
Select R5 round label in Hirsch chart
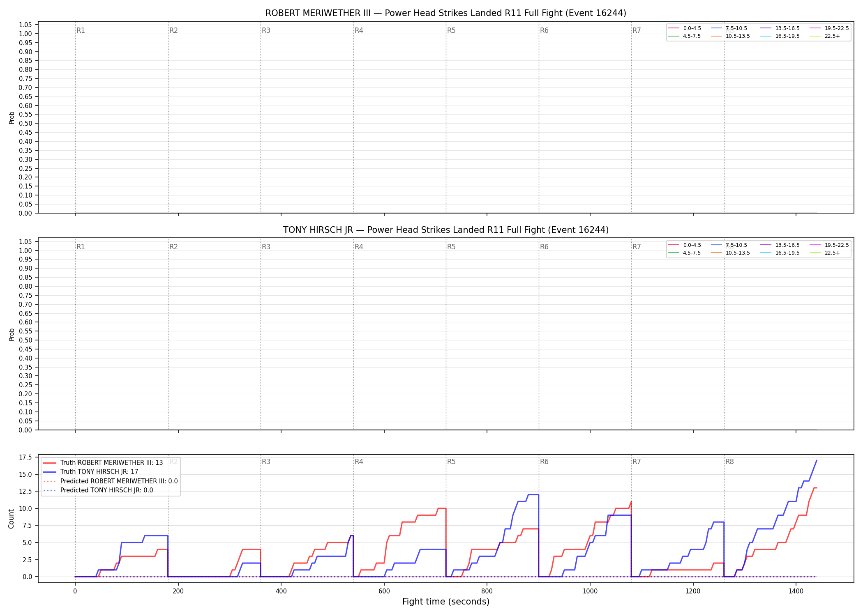pos(451,247)
